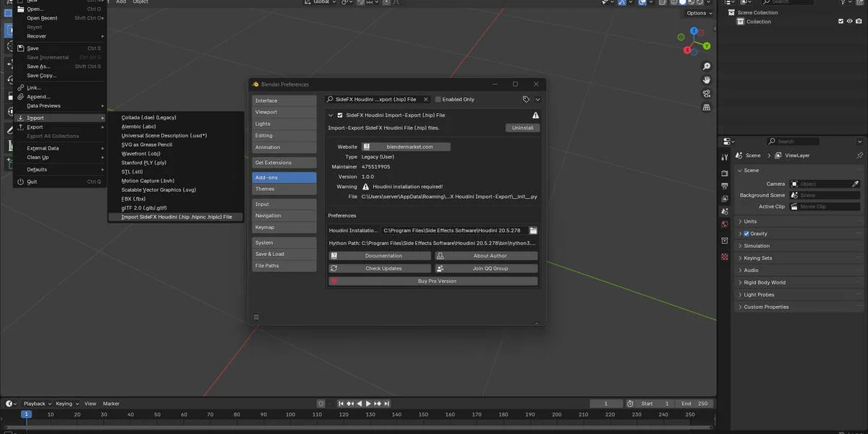868x434 pixels.
Task: Select the hand pan icon in viewport
Action: 707,80
